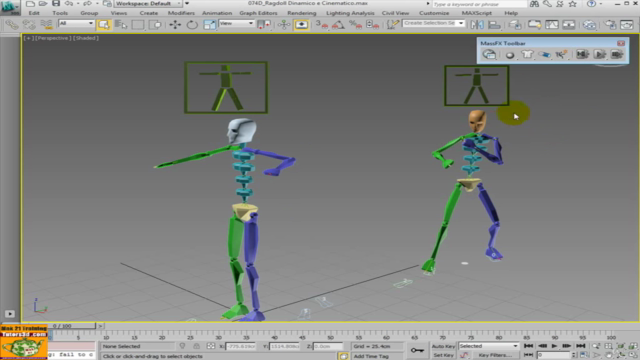Open the key mode Selected dropdown
640x360 pixels.
(x=488, y=346)
